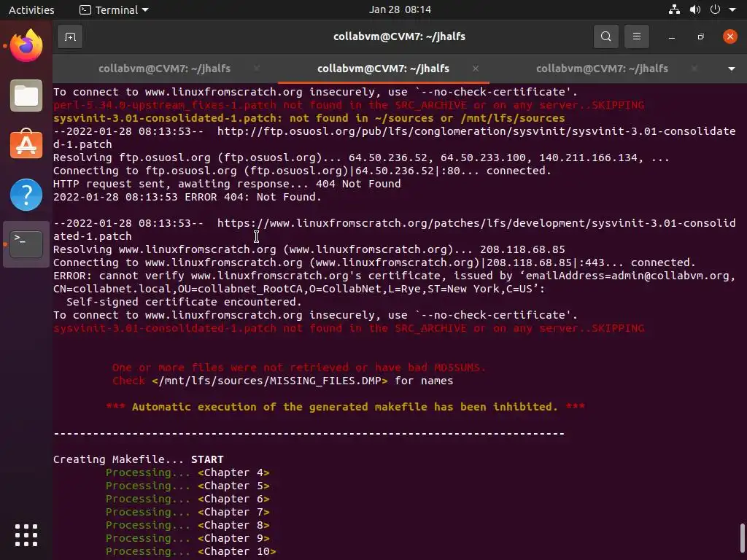Minimize the terminal window
The image size is (747, 560).
pyautogui.click(x=672, y=36)
